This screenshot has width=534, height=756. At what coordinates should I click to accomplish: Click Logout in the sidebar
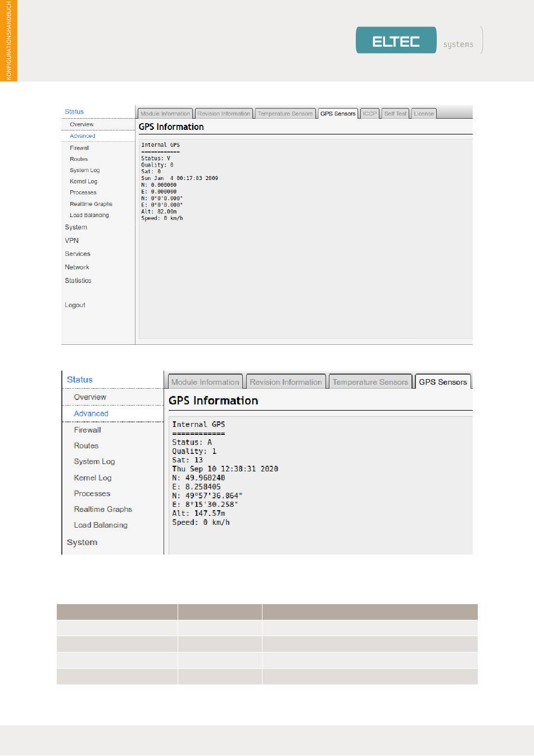75,305
